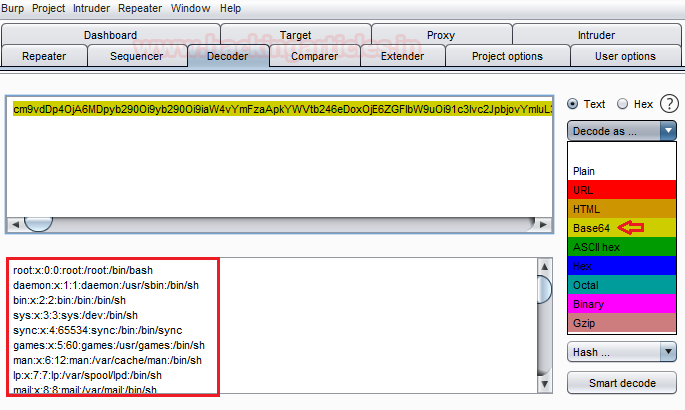Choose Plain from decode list
The width and height of the screenshot is (685, 410).
click(x=622, y=171)
